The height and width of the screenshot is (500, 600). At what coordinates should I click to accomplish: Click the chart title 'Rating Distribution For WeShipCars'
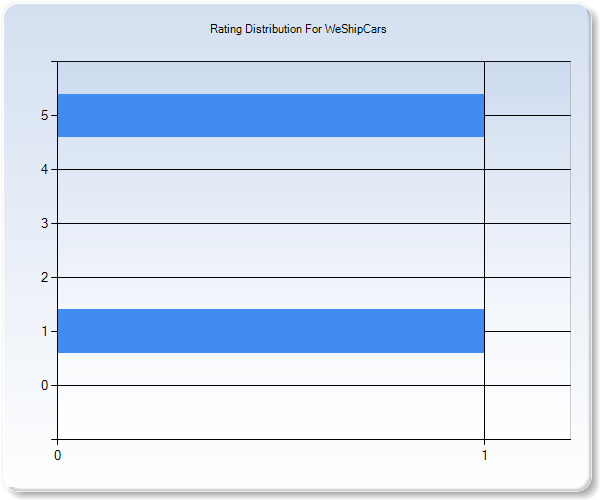(x=298, y=29)
